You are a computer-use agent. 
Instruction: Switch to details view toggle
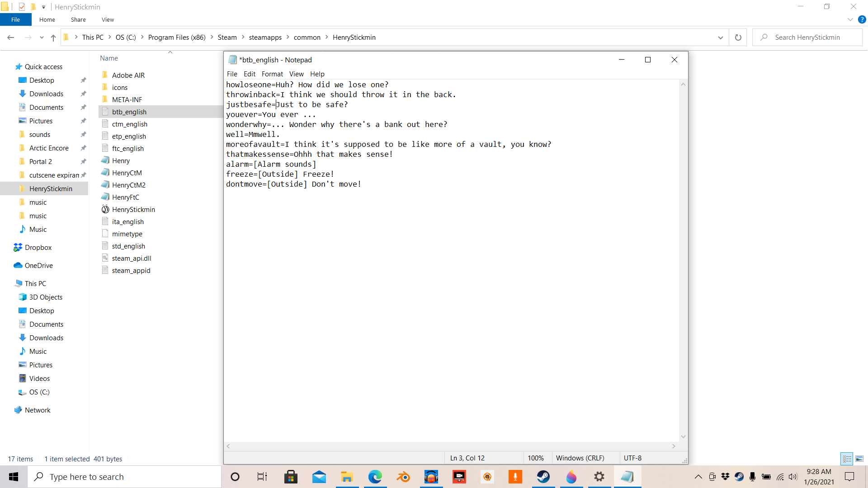click(x=847, y=459)
